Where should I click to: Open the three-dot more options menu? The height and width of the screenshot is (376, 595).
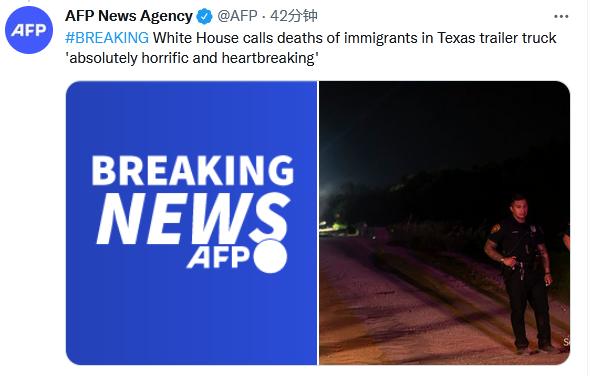pos(561,16)
